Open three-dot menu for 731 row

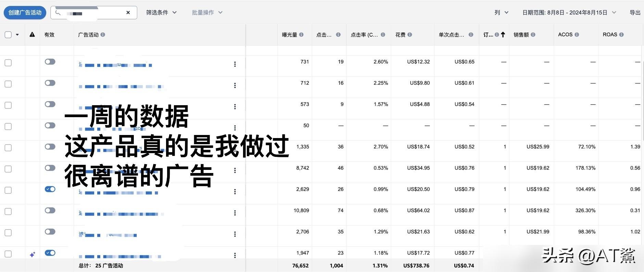pyautogui.click(x=235, y=64)
